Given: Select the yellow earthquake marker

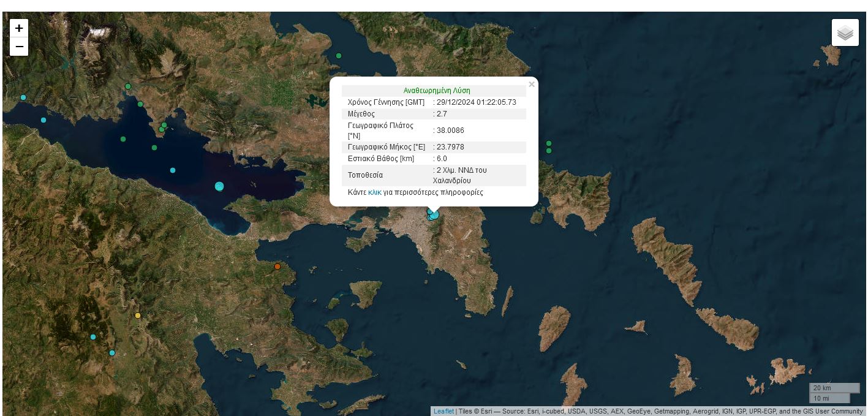Looking at the screenshot, I should [x=138, y=316].
